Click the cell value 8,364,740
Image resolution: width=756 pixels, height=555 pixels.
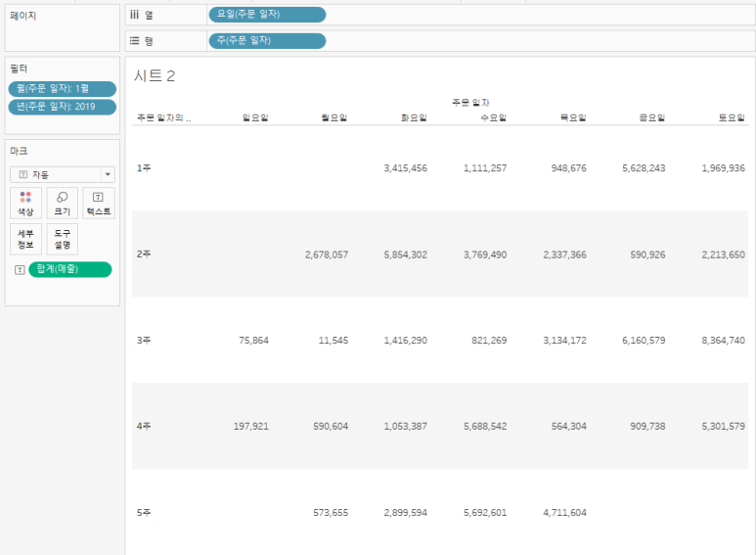[x=723, y=341]
